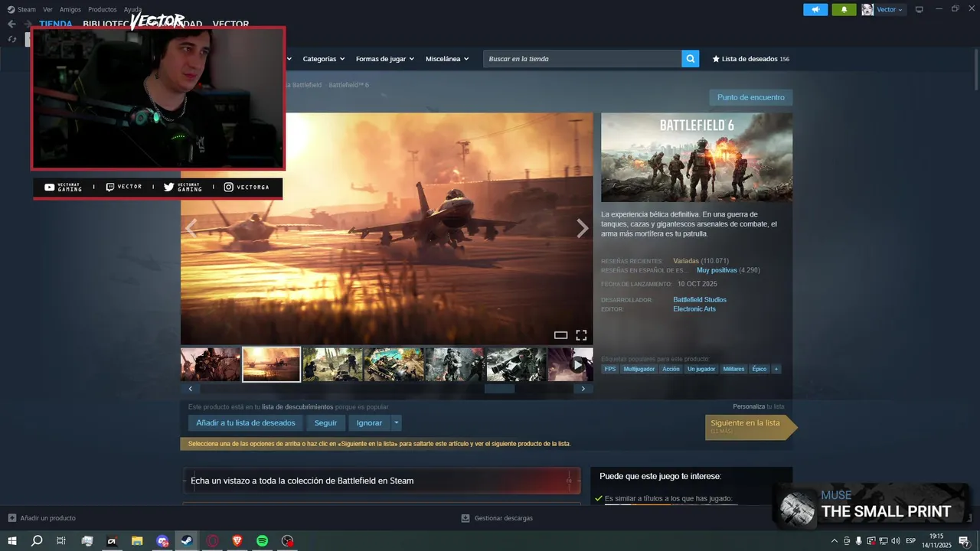Open Discord from the taskbar
The image size is (980, 551).
pyautogui.click(x=162, y=541)
